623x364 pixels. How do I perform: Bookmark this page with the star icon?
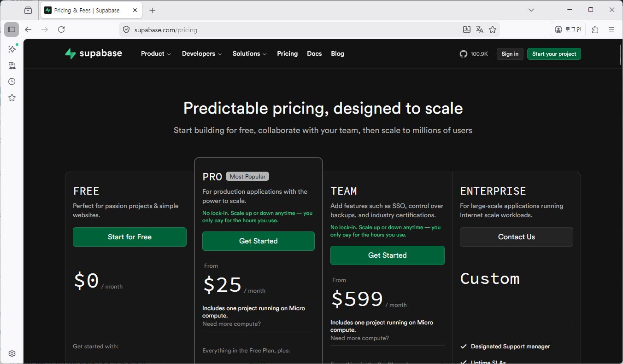coord(493,29)
